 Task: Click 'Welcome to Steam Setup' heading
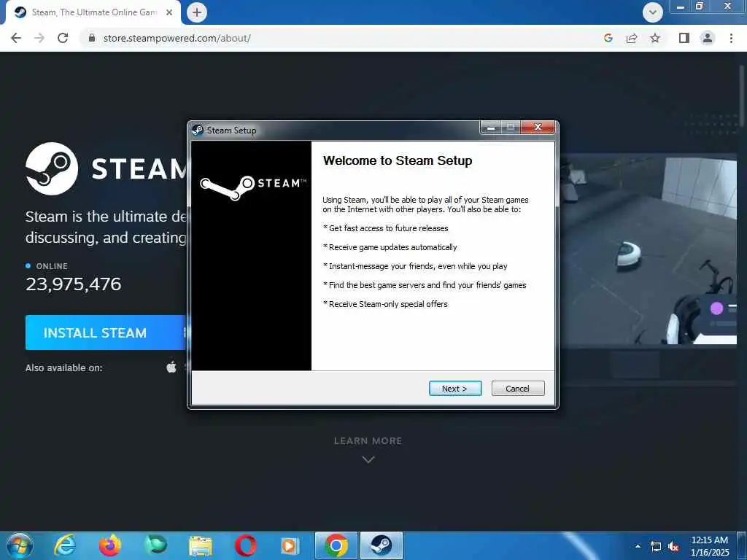pyautogui.click(x=398, y=160)
